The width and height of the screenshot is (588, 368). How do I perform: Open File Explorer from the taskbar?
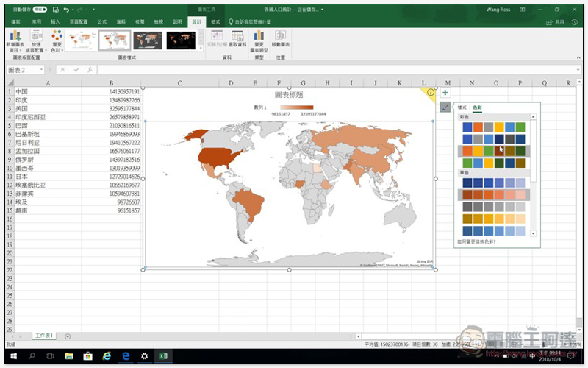click(69, 356)
